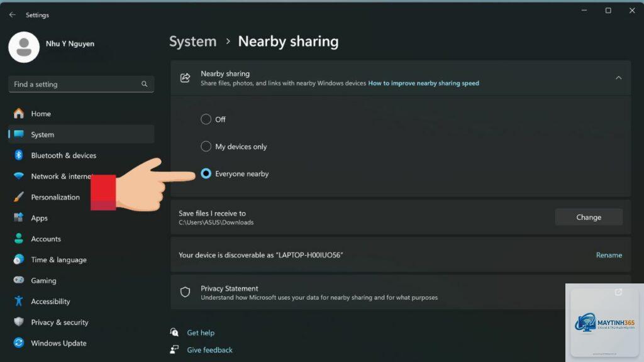The width and height of the screenshot is (644, 362).
Task: Open the Get help link
Action: tap(201, 332)
